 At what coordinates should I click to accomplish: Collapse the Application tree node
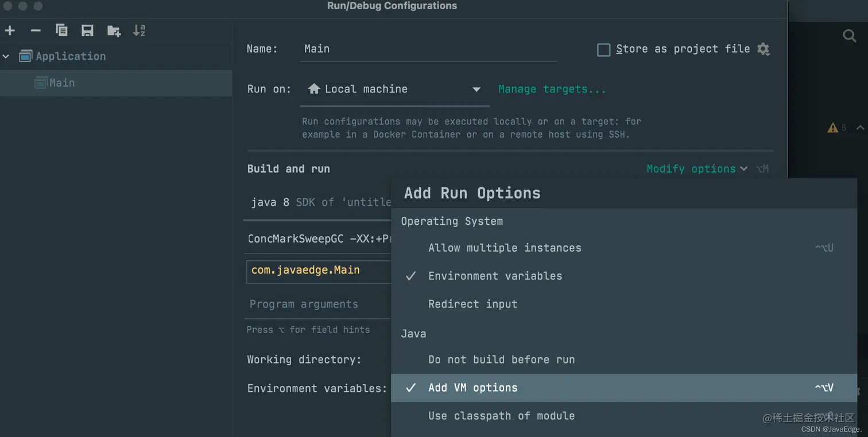6,56
